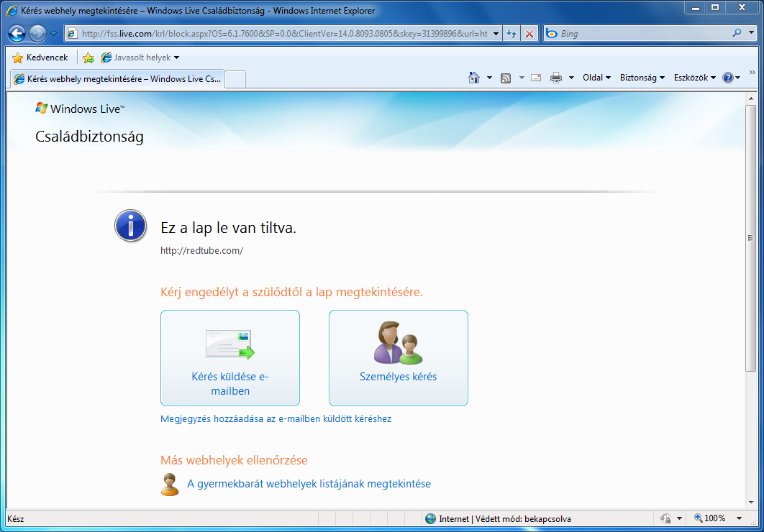Viewport: 764px width, 532px height.
Task: Click the vertical scrollbar up arrow
Action: (751, 98)
